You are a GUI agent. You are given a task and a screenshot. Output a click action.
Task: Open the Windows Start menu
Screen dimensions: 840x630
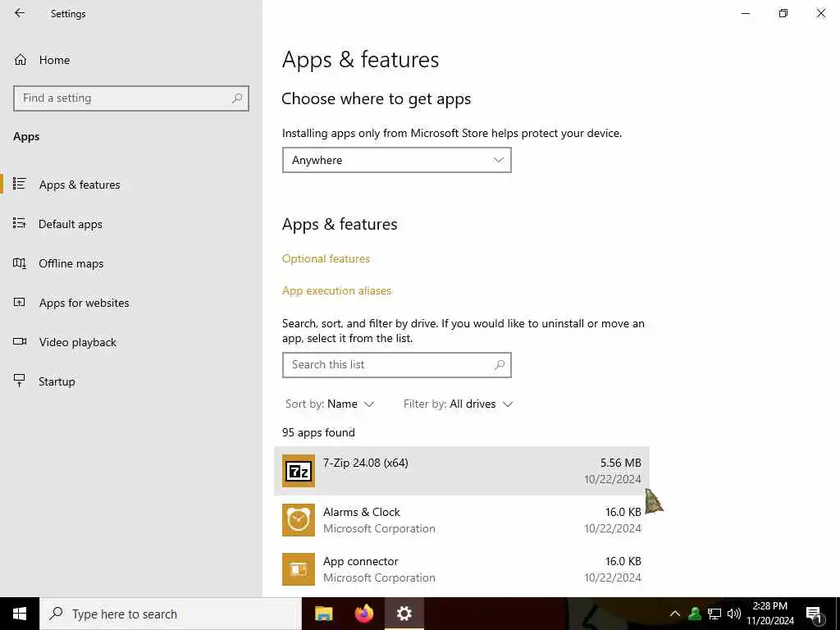point(20,614)
